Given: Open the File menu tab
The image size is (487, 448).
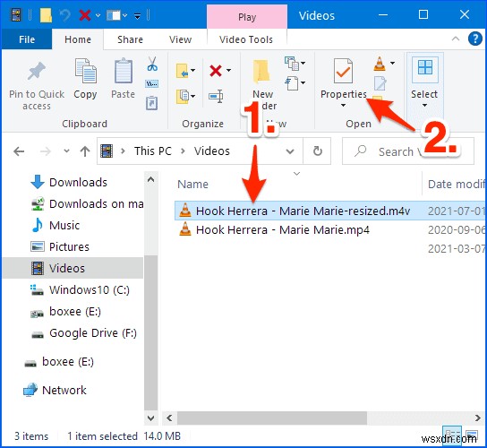Looking at the screenshot, I should [27, 39].
